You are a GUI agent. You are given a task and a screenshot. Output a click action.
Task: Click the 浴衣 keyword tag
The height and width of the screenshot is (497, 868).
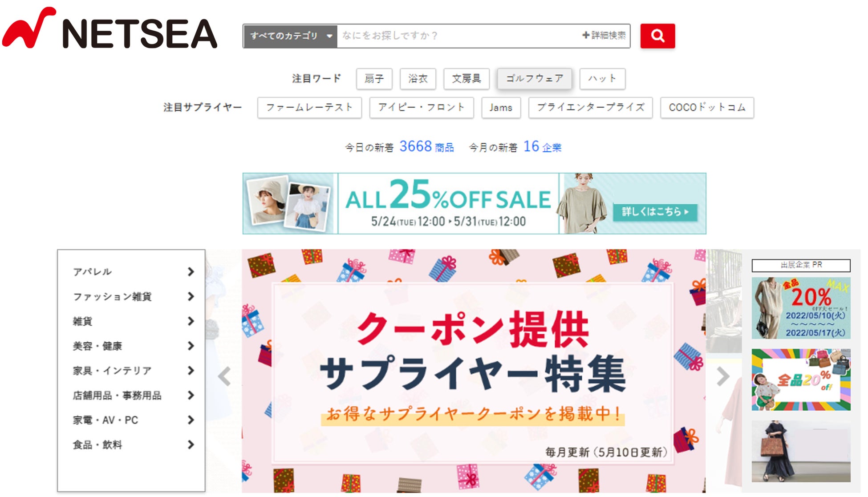tap(418, 79)
